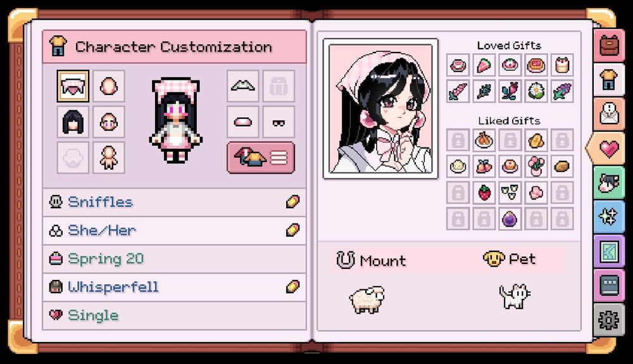
Task: Select the body type figure slot
Action: pyautogui.click(x=109, y=158)
